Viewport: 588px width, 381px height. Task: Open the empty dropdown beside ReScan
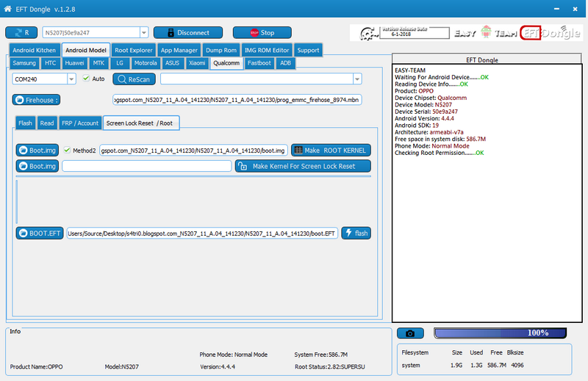(x=357, y=79)
